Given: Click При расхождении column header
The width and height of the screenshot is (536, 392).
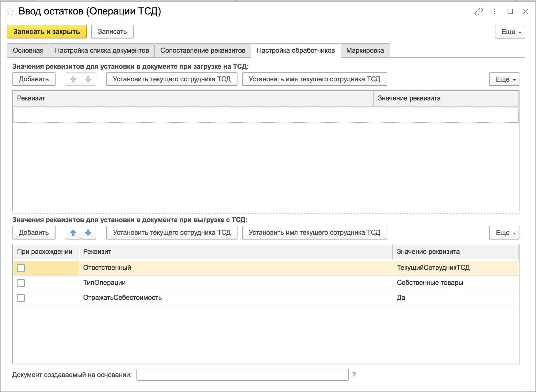Looking at the screenshot, I should tap(46, 252).
